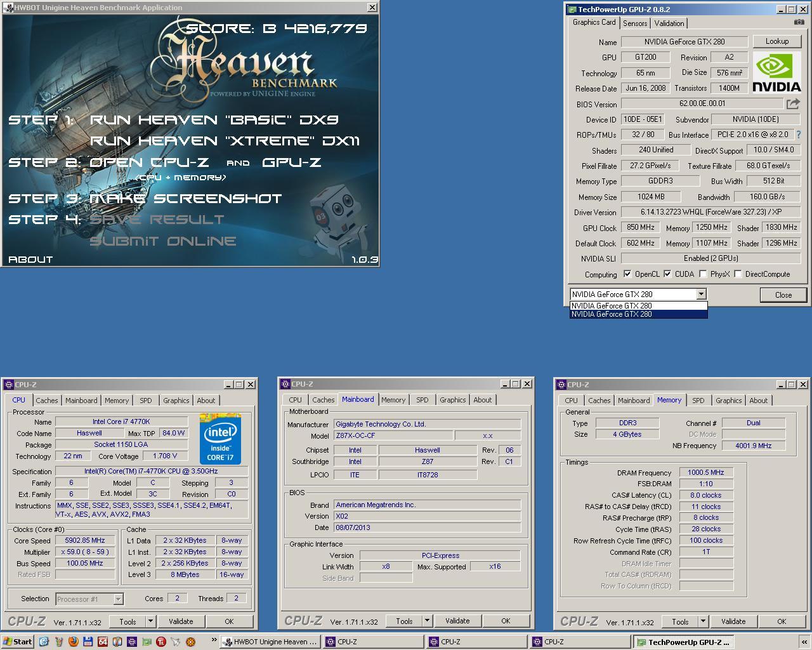Expand the GPU selector combo box arrow

coord(701,294)
